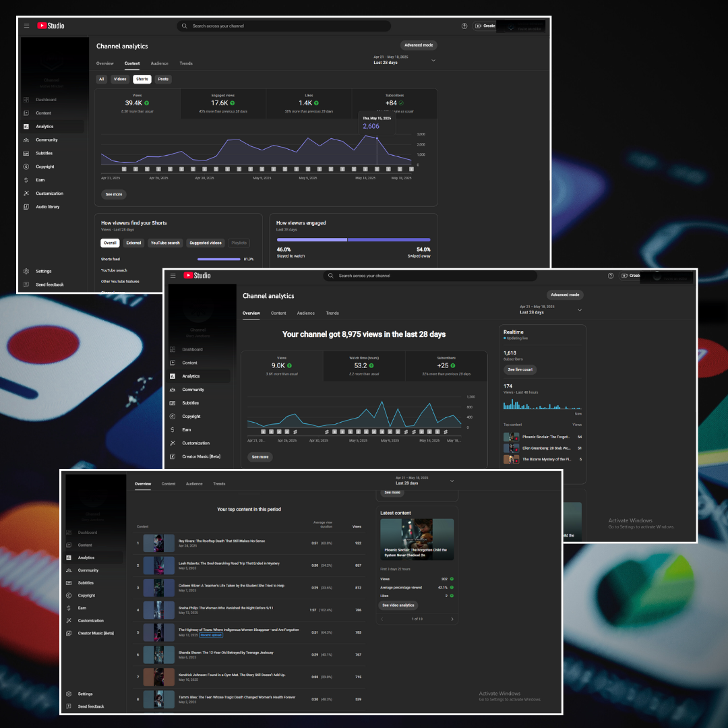Select the Suggested videos traffic chip
The width and height of the screenshot is (728, 728).
(206, 243)
